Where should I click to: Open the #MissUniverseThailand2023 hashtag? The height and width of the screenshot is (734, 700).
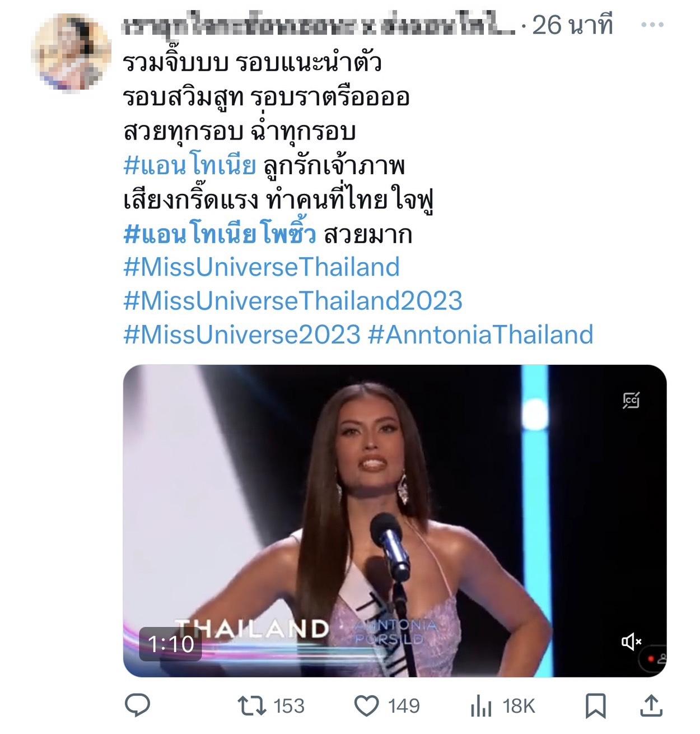click(293, 301)
